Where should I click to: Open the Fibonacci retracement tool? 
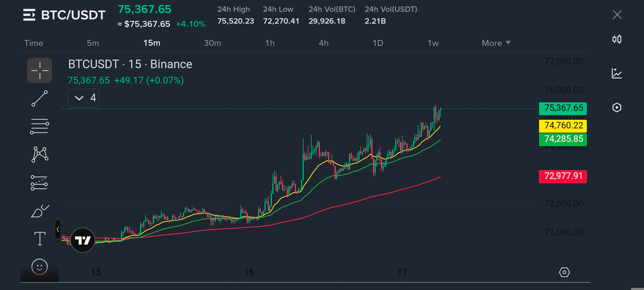(x=39, y=126)
